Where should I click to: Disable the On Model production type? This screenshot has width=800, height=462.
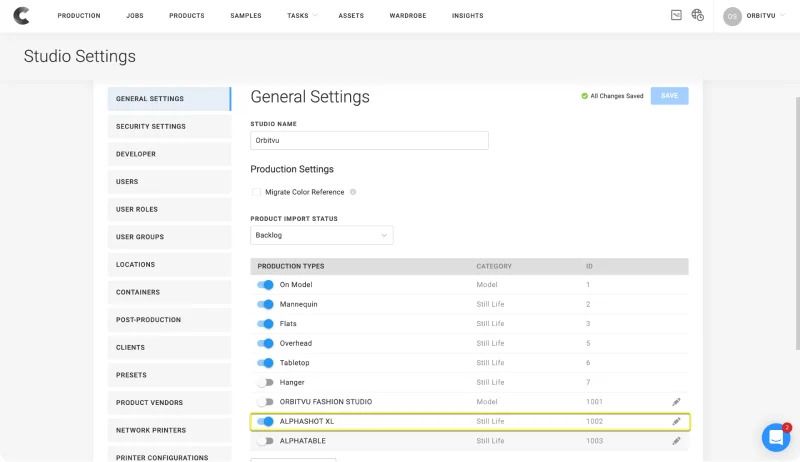(265, 285)
